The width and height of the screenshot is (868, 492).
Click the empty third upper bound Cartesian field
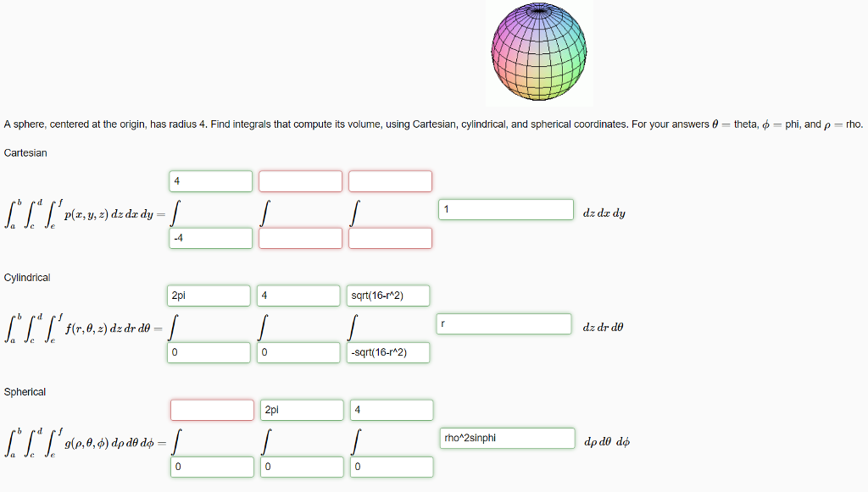[390, 180]
